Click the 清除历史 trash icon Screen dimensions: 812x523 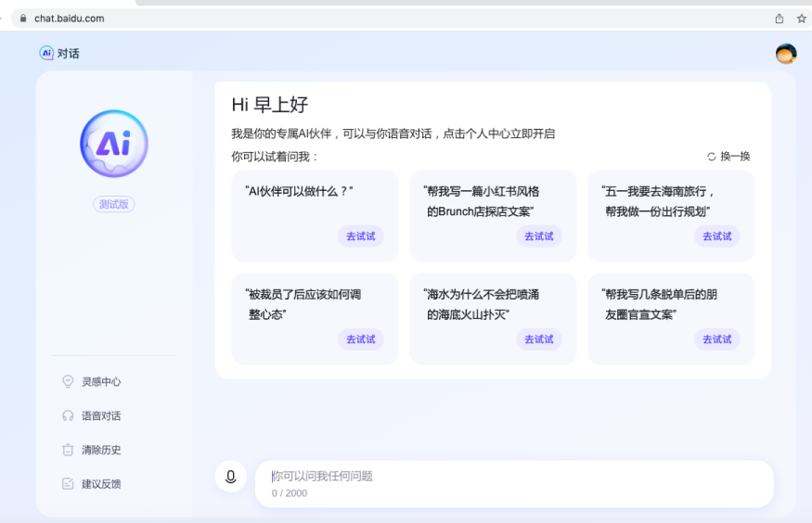click(x=68, y=450)
